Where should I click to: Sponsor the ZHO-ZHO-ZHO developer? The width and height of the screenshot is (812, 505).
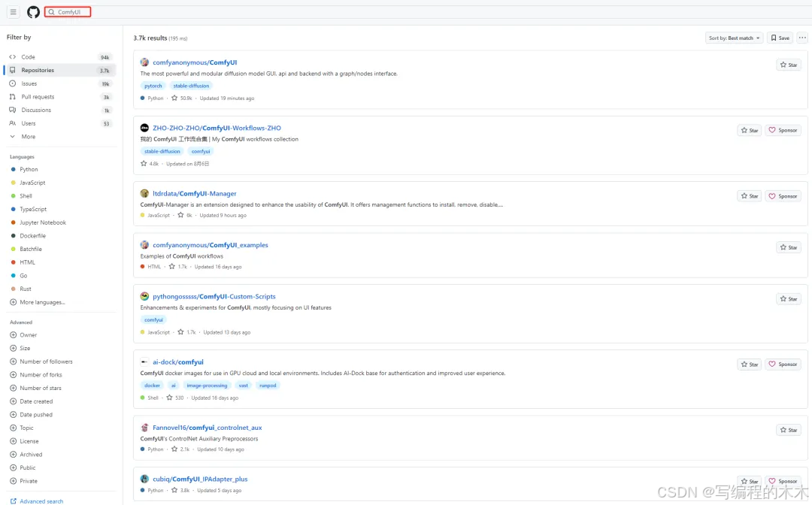(783, 131)
